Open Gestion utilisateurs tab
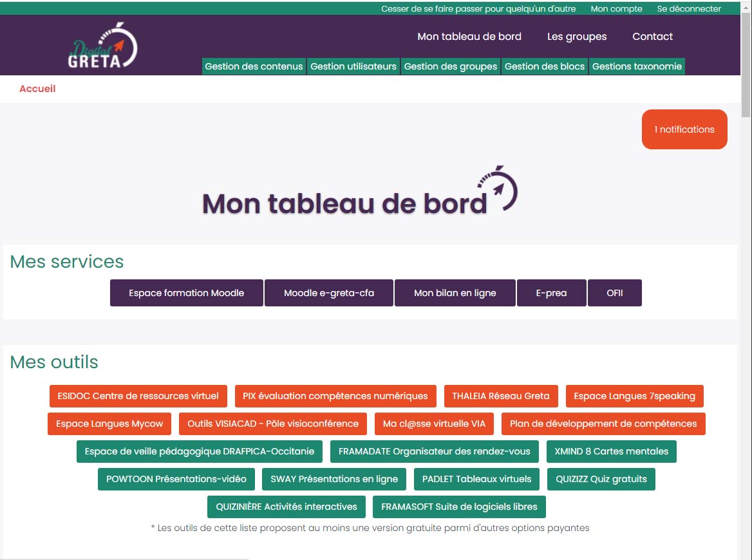The height and width of the screenshot is (560, 752). (x=353, y=66)
